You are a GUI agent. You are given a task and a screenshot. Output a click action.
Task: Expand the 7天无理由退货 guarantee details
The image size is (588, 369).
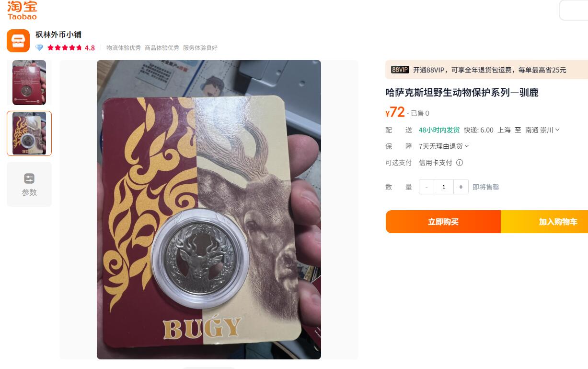click(x=444, y=146)
